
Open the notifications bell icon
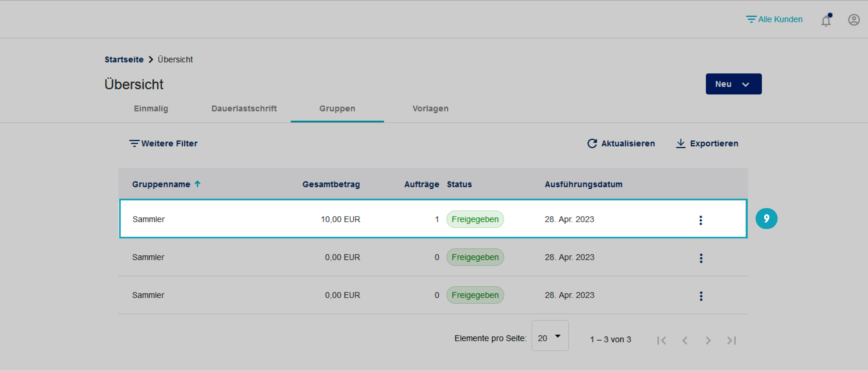pos(826,20)
